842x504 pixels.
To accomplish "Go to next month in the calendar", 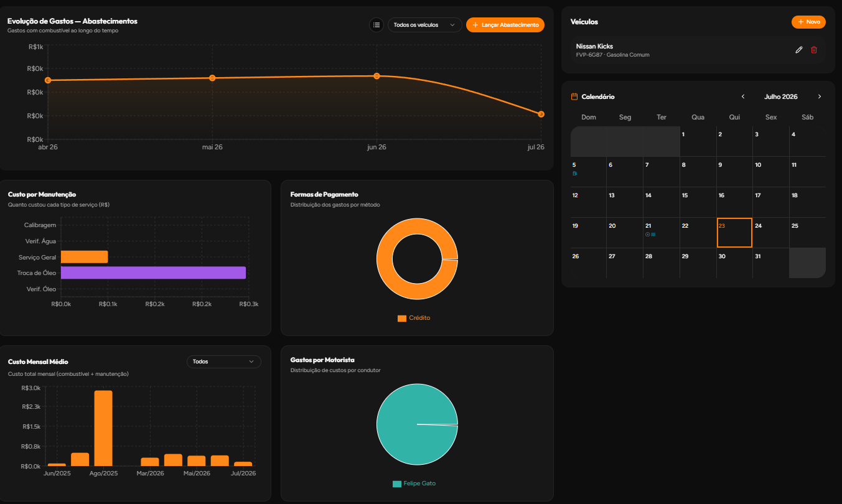I will click(820, 96).
